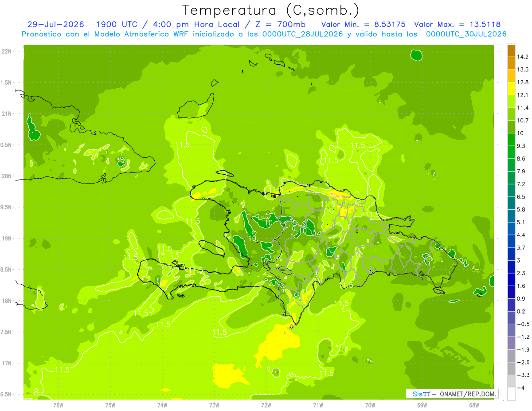
Task: Pick gray legend swatch between -2.6 and -3.3
Action: pyautogui.click(x=511, y=368)
